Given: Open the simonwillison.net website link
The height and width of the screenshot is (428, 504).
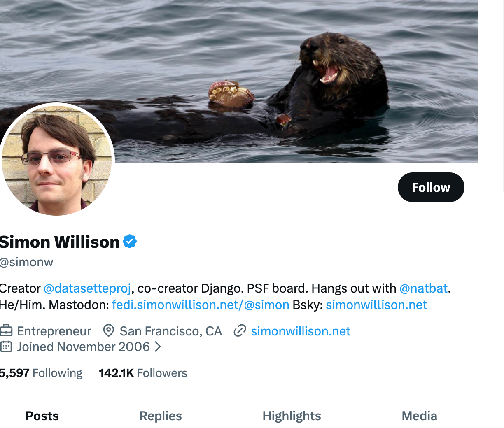Looking at the screenshot, I should [301, 331].
